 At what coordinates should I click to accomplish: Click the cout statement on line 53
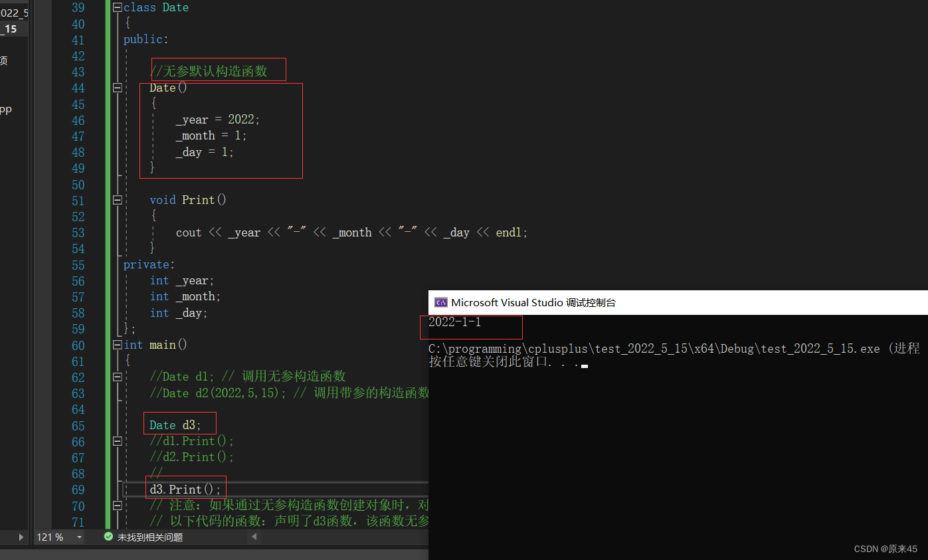pos(352,233)
